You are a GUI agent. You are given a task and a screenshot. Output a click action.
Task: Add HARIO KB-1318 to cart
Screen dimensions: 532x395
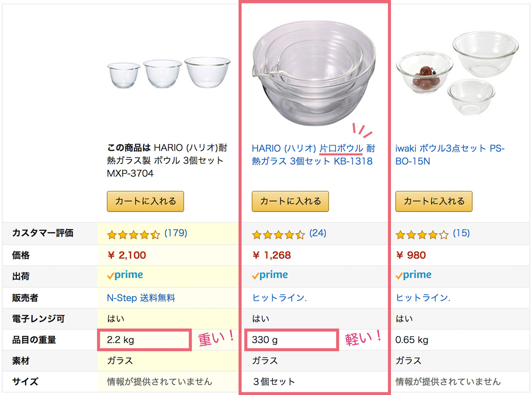tap(290, 201)
